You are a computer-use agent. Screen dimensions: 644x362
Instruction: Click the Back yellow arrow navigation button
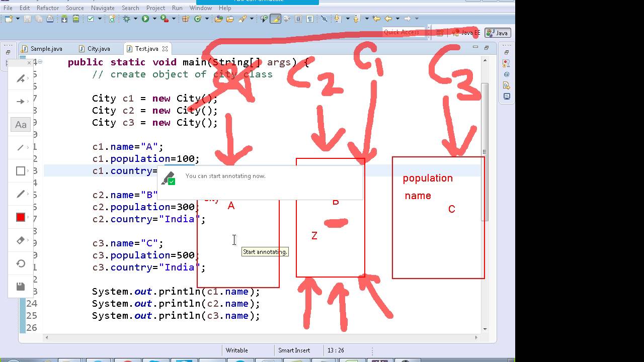[x=388, y=19]
